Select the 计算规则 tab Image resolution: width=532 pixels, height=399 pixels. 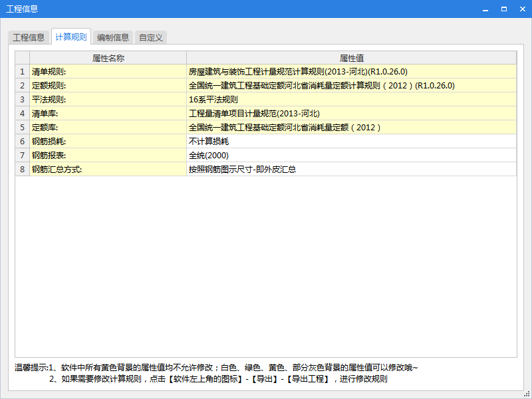tap(71, 37)
